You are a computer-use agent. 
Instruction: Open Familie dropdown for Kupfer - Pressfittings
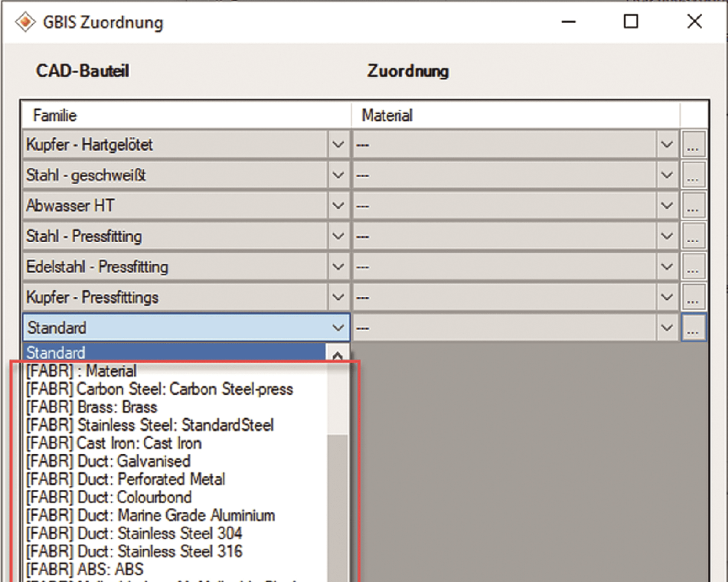(x=338, y=297)
